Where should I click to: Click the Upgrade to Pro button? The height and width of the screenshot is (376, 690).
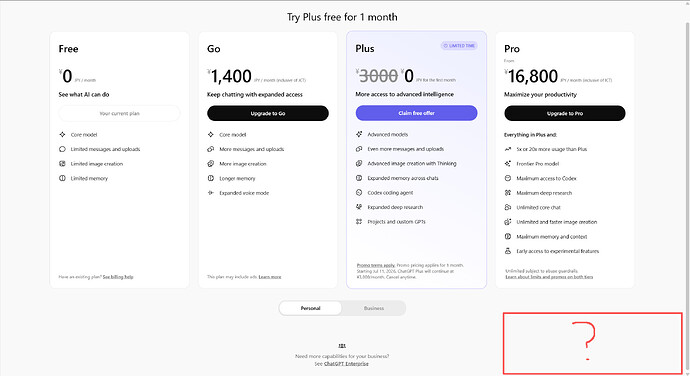coord(565,113)
